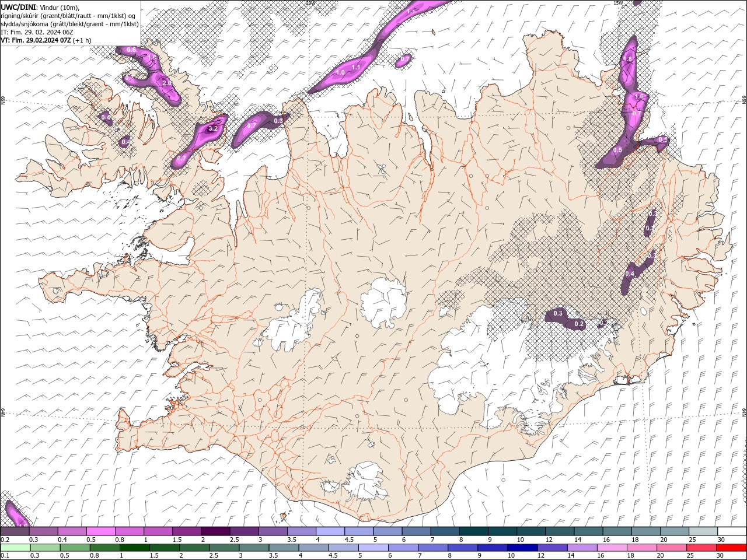This screenshot has width=747, height=560.
Task: Select the pale pink 16 rain legend swatch
Action: [611, 548]
